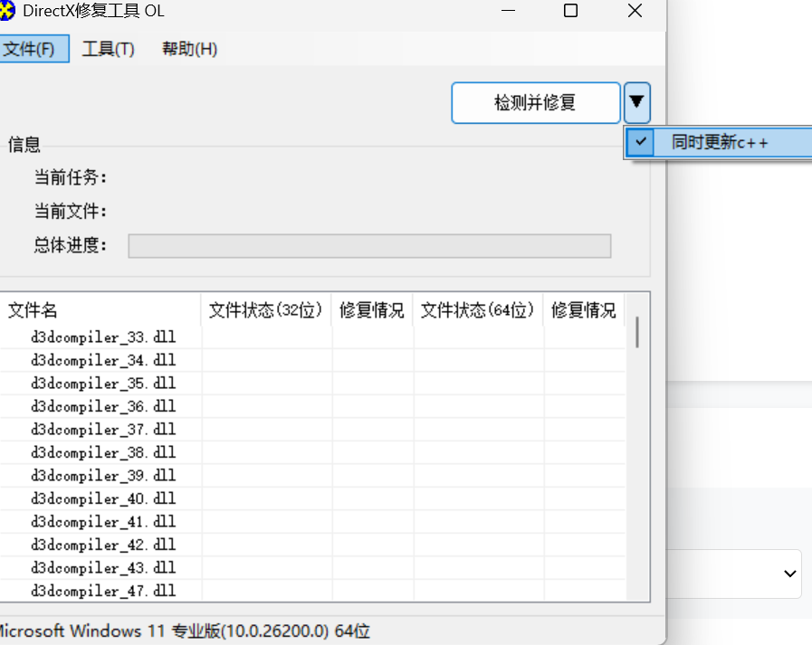Select d3dcompiler_33.dll in the list
812x645 pixels.
[103, 337]
